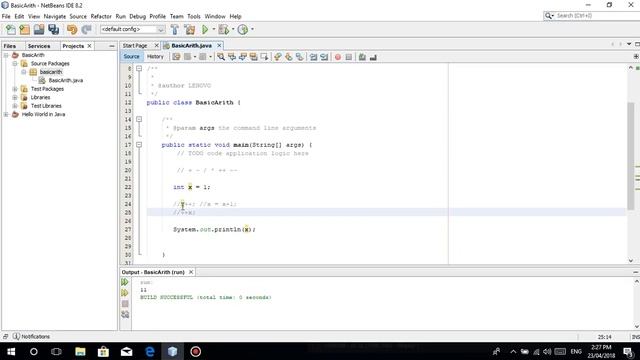Toggle Rectangular Selection icon in editor toolbar
Image resolution: width=640 pixels, height=360 pixels.
pos(264,57)
